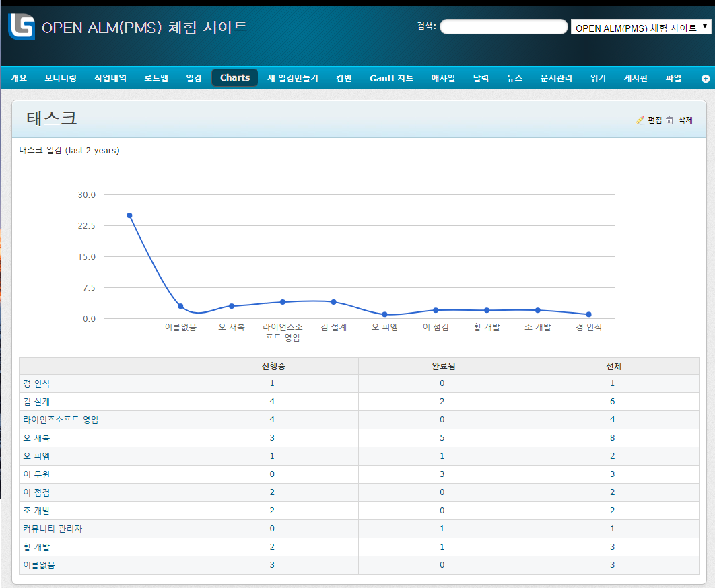Open the 위키 menu item
This screenshot has height=588, width=715.
[x=598, y=78]
